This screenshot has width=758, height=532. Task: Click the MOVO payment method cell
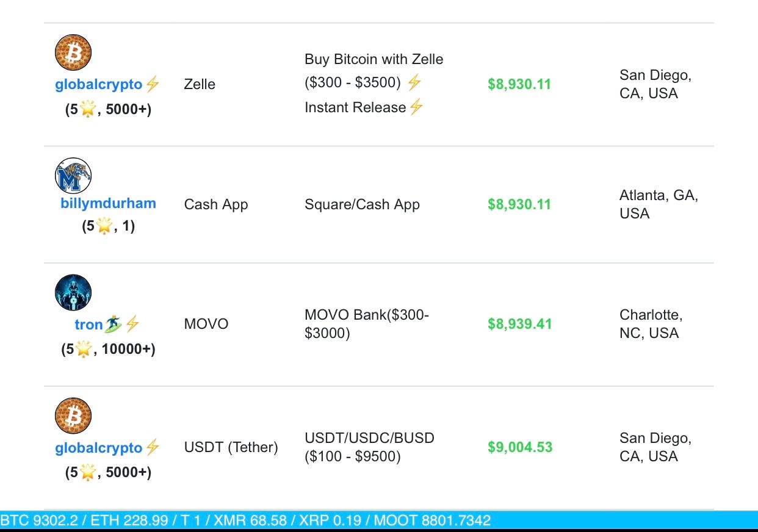coord(206,324)
